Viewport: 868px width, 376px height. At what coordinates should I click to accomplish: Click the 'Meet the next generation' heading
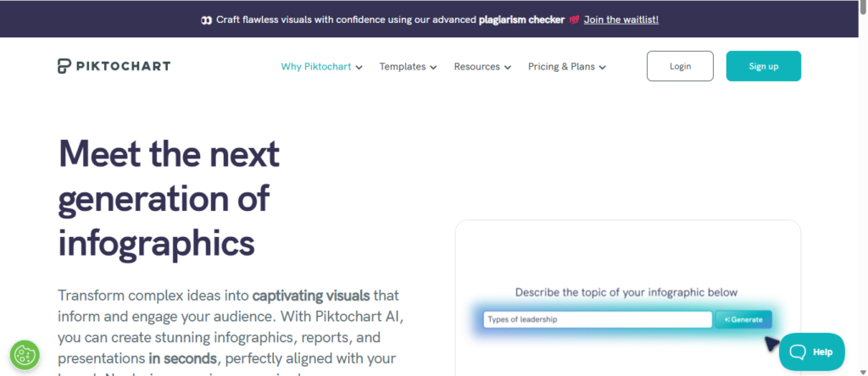(x=169, y=199)
